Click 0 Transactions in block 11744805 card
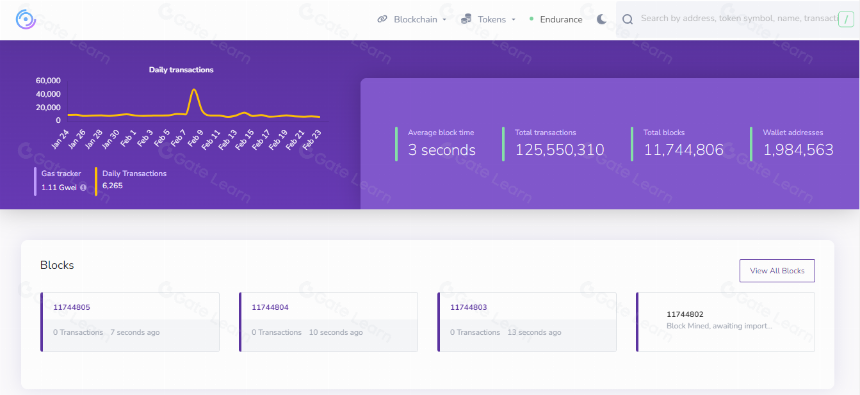The image size is (860, 395). pyautogui.click(x=78, y=332)
